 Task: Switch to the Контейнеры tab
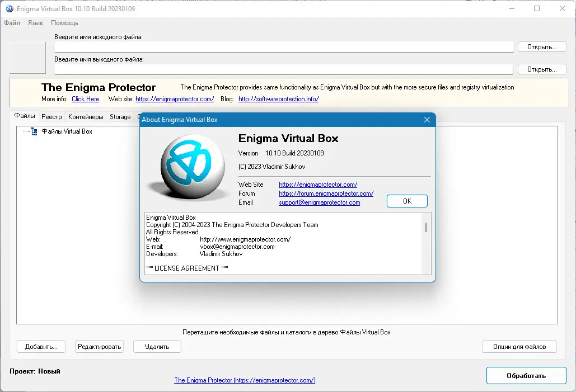[86, 117]
